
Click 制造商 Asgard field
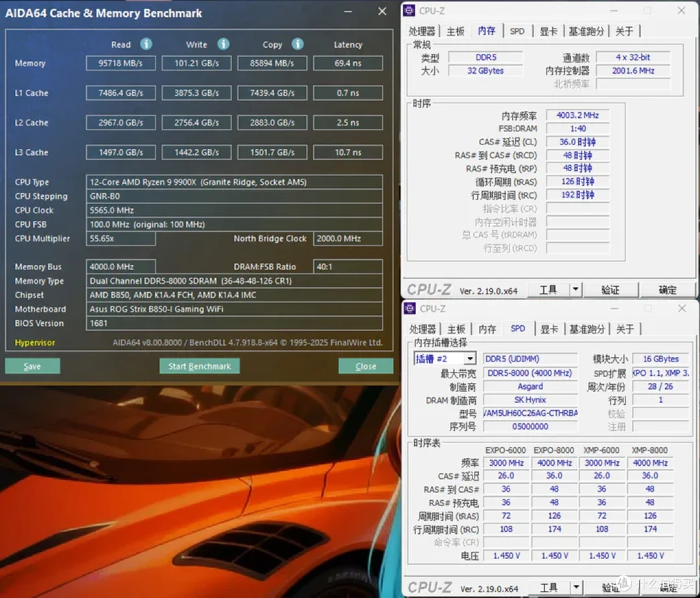(x=530, y=387)
